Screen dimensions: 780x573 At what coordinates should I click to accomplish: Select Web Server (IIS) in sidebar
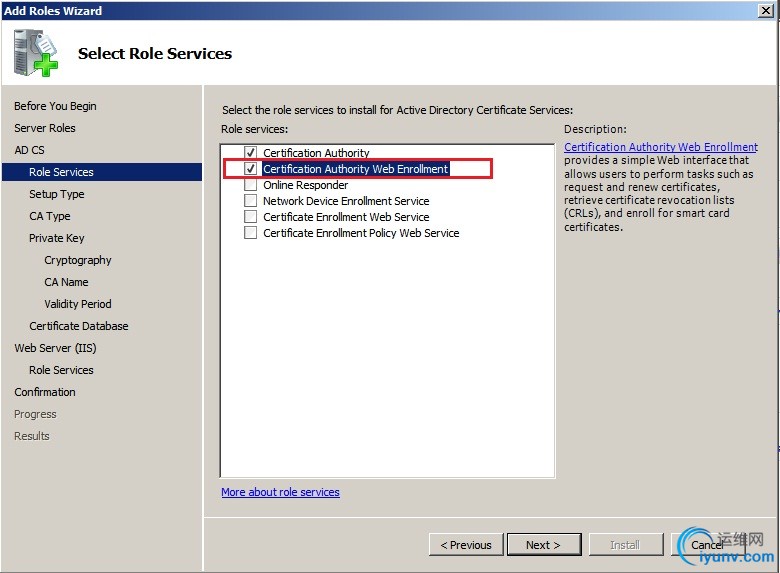55,348
